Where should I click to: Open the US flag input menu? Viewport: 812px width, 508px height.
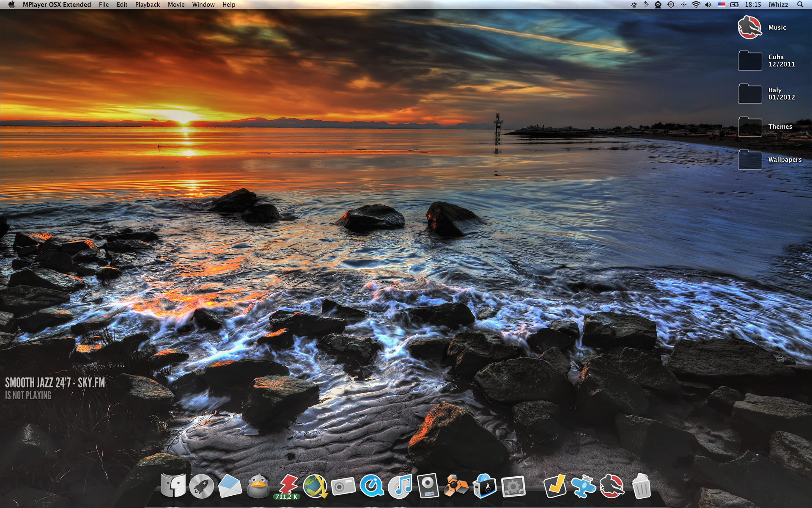pos(721,5)
